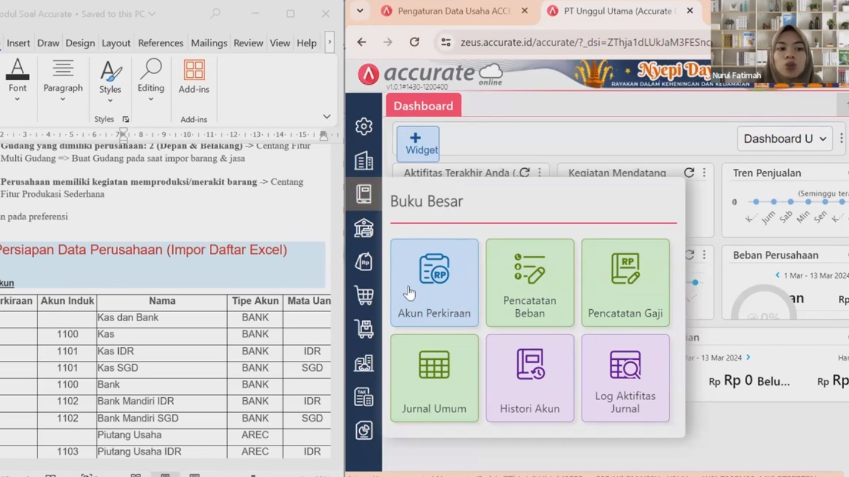Click 'Piutang Usaha IDR' table cell
Image resolution: width=849 pixels, height=477 pixels.
(x=162, y=452)
